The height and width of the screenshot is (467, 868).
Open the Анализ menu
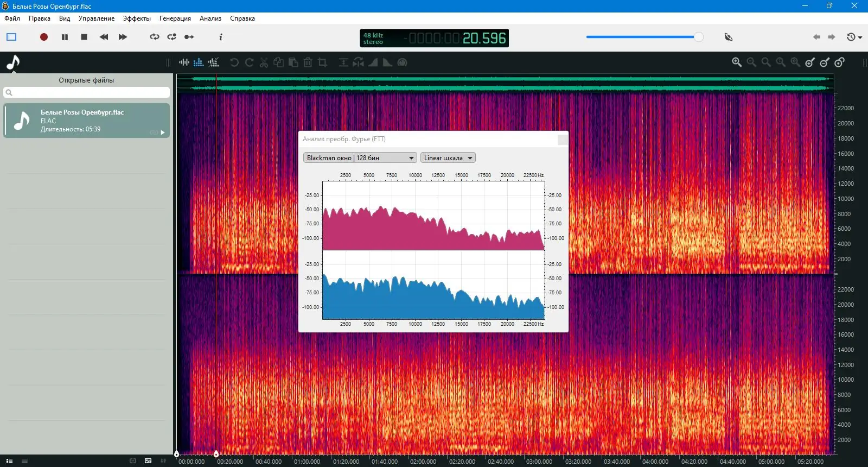[210, 18]
